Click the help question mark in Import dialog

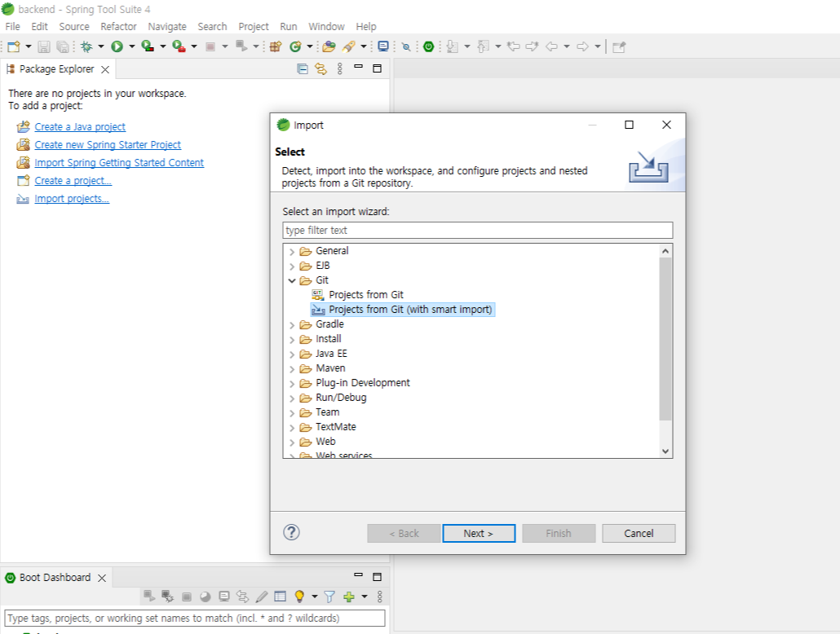(291, 532)
